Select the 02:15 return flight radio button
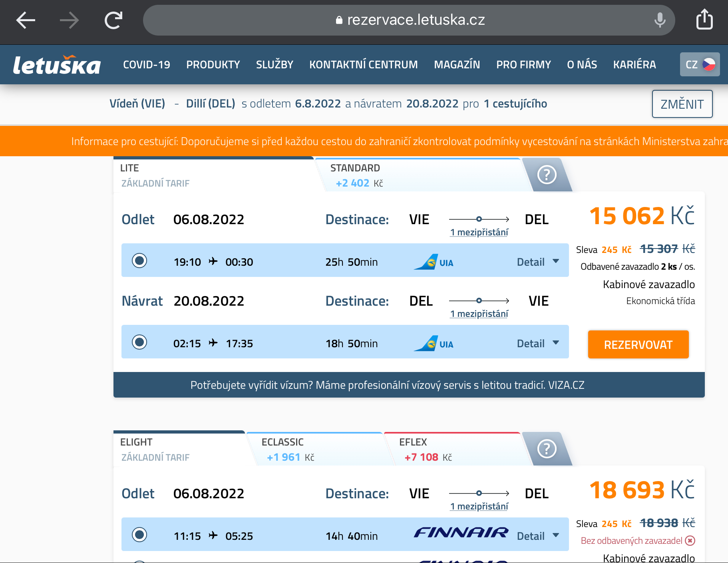This screenshot has width=728, height=563. coord(139,342)
